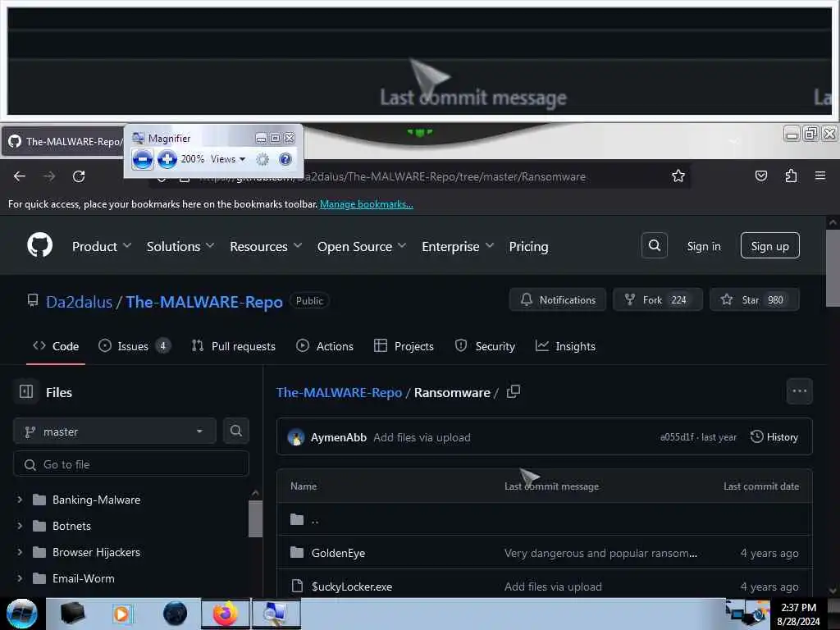Go back to previous page

pyautogui.click(x=20, y=176)
